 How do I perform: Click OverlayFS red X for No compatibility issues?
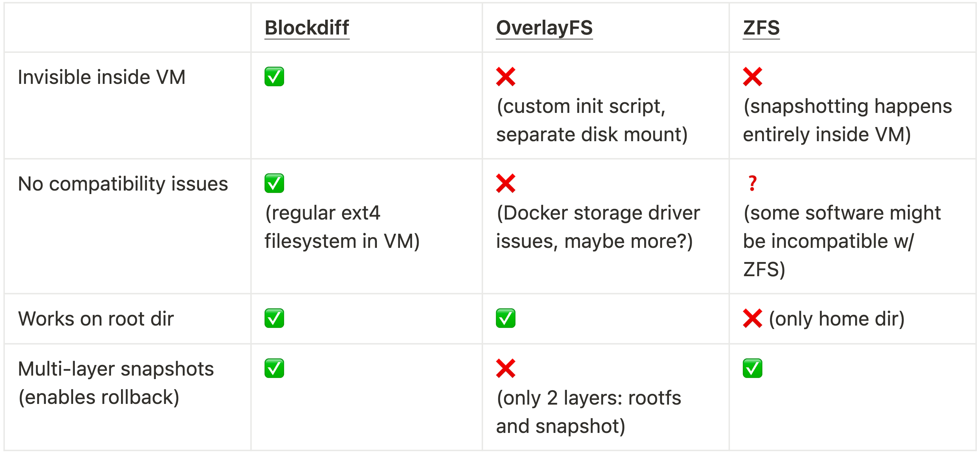pyautogui.click(x=506, y=184)
